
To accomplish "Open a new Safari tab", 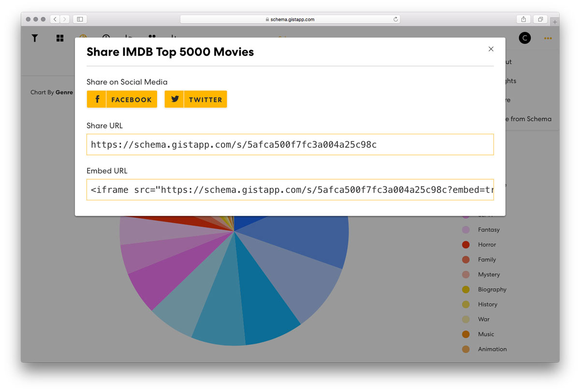I will [x=555, y=22].
